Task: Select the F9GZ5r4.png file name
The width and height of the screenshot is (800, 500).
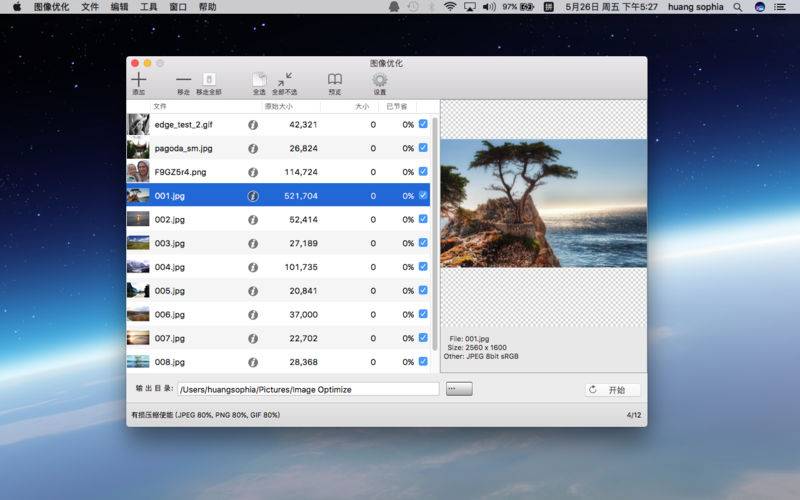Action: click(181, 172)
